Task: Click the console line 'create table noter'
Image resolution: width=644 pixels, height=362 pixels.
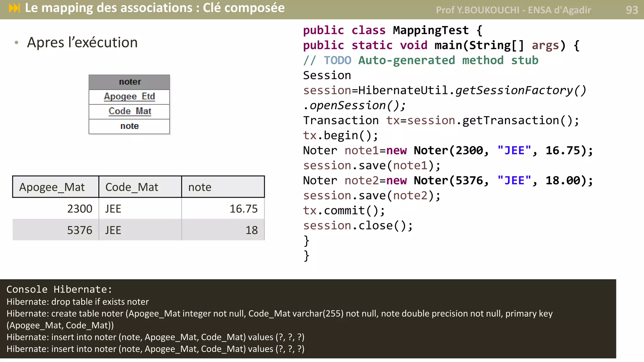Action: tap(280, 314)
